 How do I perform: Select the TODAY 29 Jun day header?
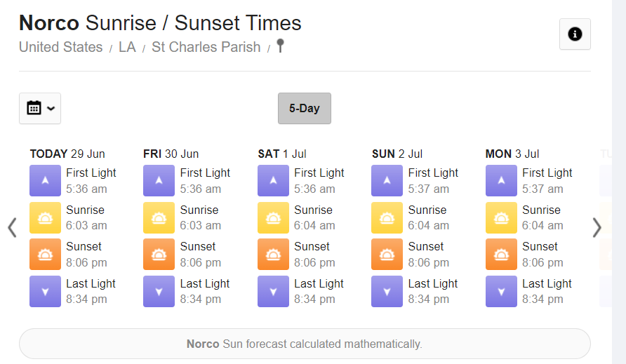(67, 154)
